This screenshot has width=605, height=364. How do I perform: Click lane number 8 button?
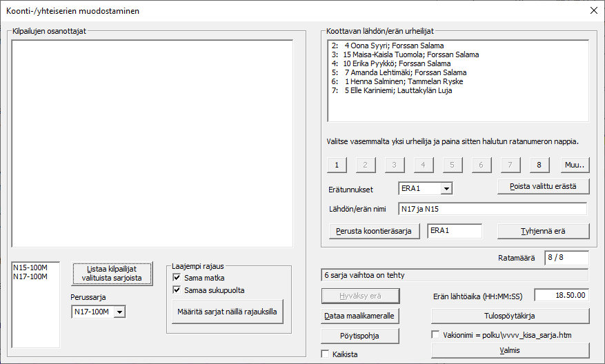coord(540,165)
